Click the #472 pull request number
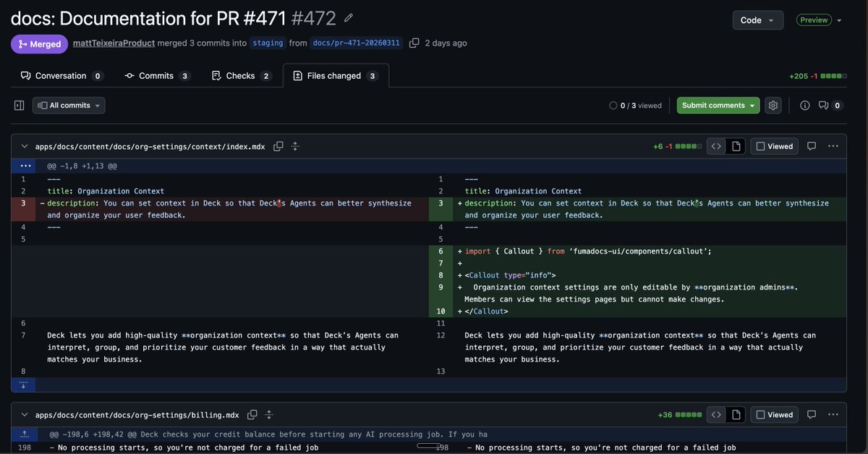 313,18
